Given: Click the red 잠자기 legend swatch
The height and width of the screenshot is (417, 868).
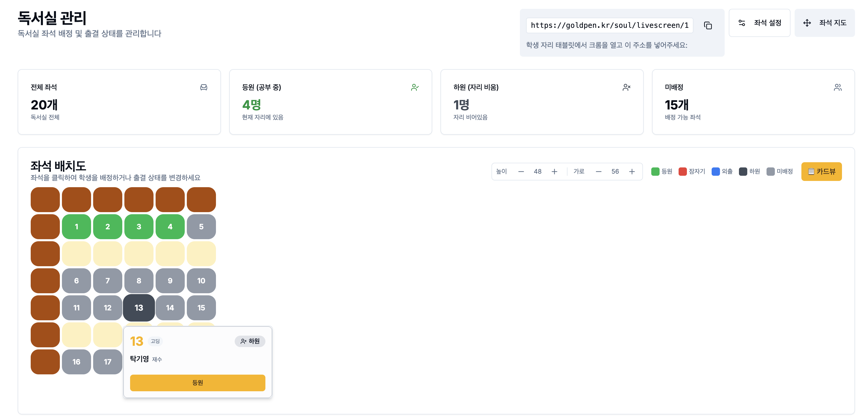Looking at the screenshot, I should tap(683, 171).
